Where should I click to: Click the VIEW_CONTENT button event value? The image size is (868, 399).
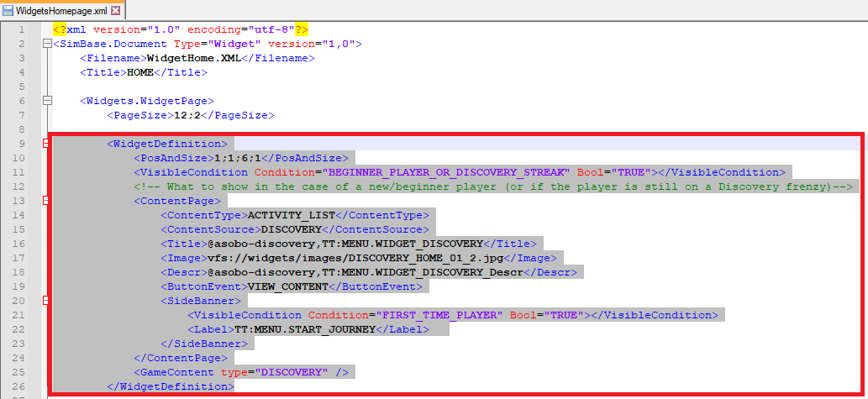point(287,286)
